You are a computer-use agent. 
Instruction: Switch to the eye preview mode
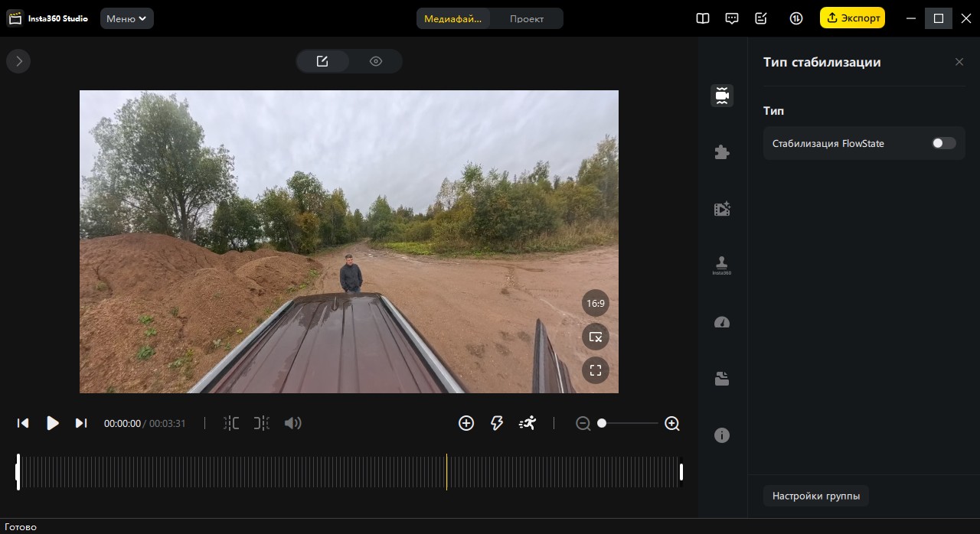pos(375,61)
